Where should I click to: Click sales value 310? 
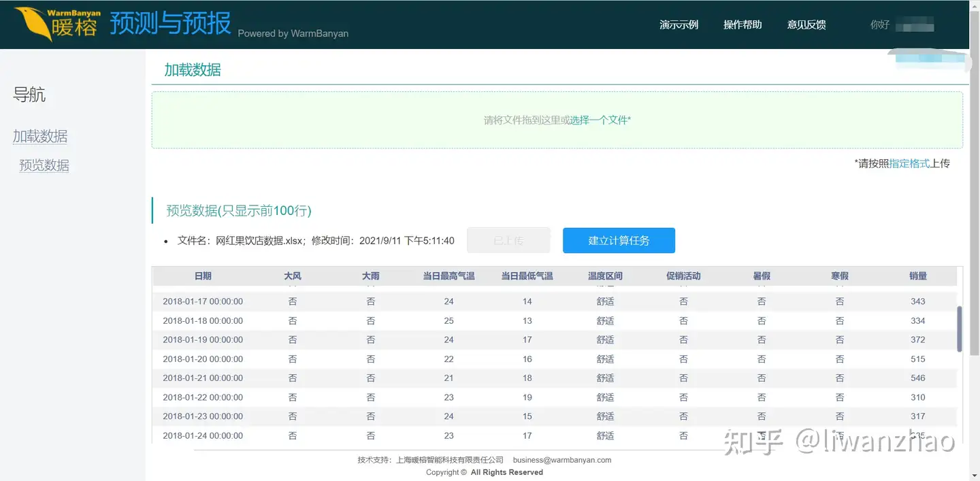918,397
